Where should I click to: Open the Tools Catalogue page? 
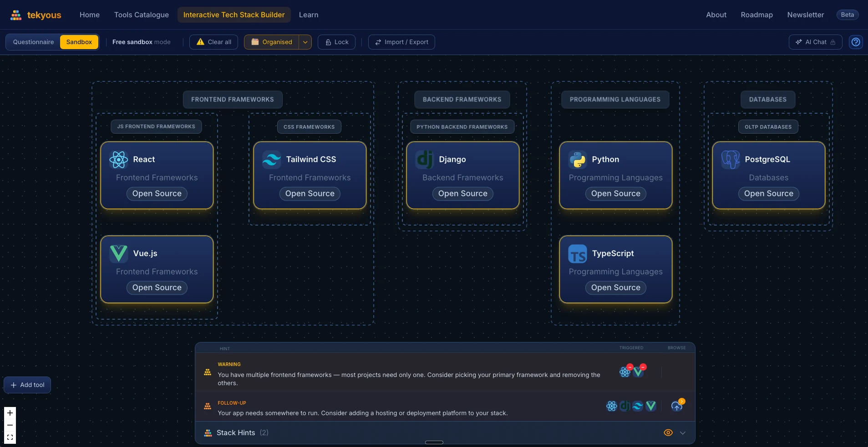(142, 15)
